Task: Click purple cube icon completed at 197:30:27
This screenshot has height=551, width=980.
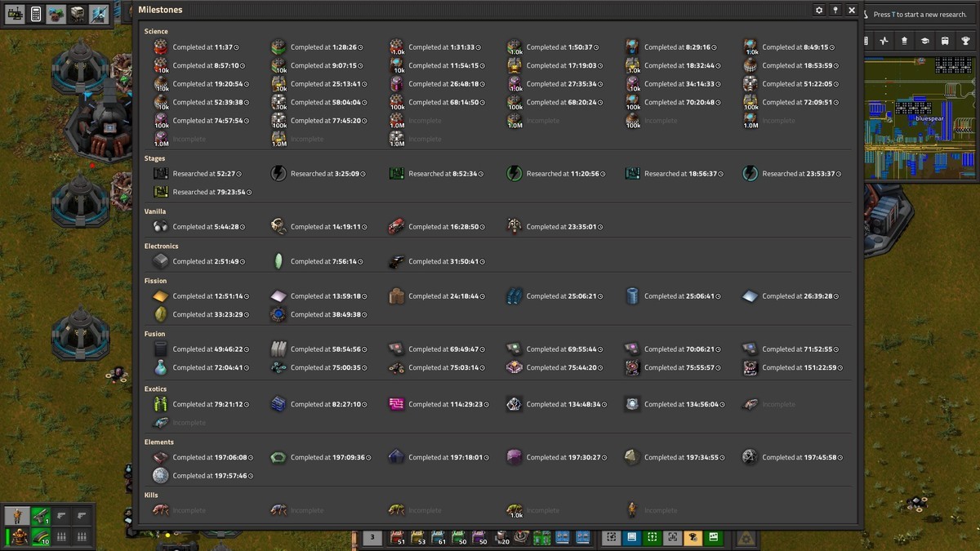Action: pos(514,457)
